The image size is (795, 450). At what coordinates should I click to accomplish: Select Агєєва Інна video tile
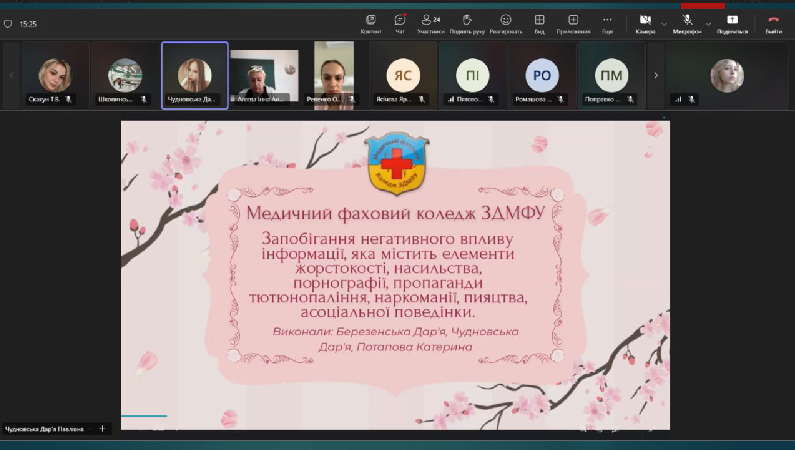pos(264,76)
